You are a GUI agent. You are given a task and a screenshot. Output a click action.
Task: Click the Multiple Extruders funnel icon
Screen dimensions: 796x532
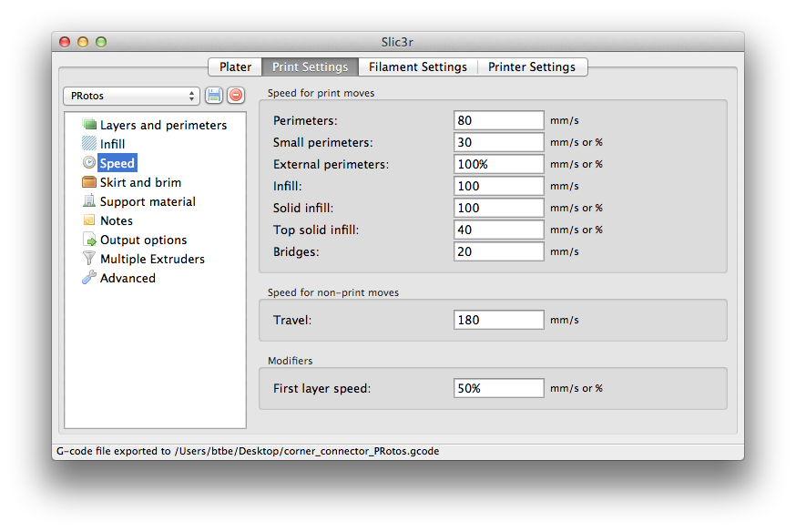(89, 259)
